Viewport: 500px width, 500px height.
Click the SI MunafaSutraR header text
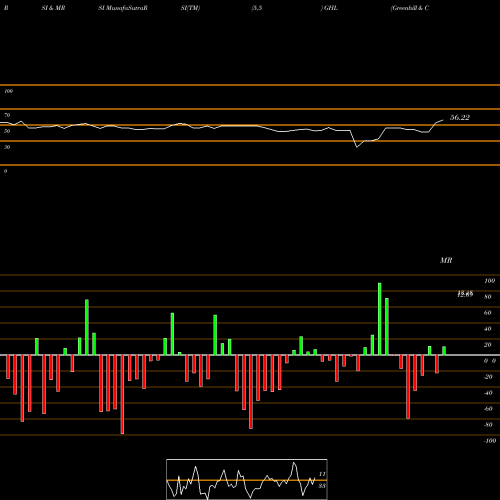coord(123,8)
